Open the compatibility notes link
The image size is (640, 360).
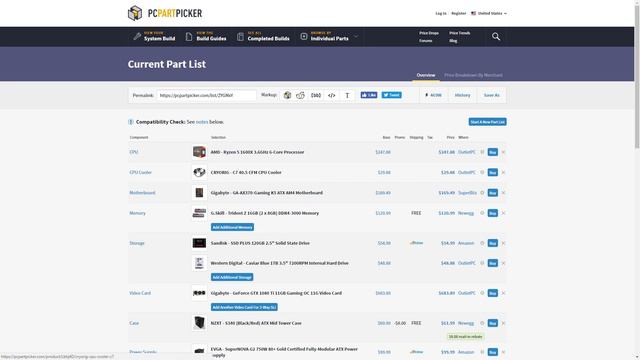pyautogui.click(x=202, y=122)
